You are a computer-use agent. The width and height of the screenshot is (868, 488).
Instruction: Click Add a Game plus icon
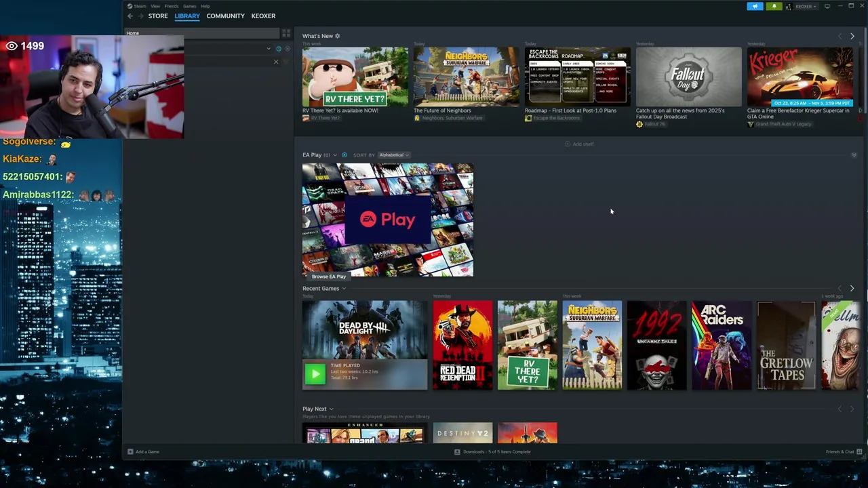[x=130, y=452]
